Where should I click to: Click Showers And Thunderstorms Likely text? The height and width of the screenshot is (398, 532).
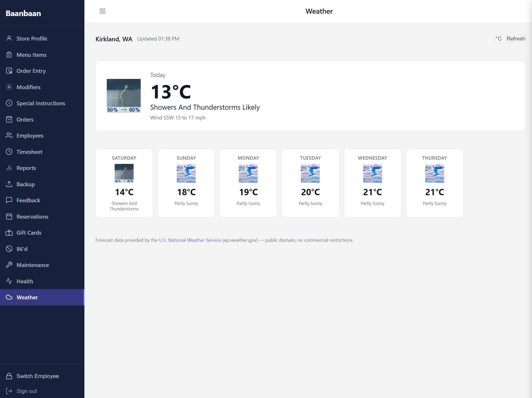(x=205, y=107)
